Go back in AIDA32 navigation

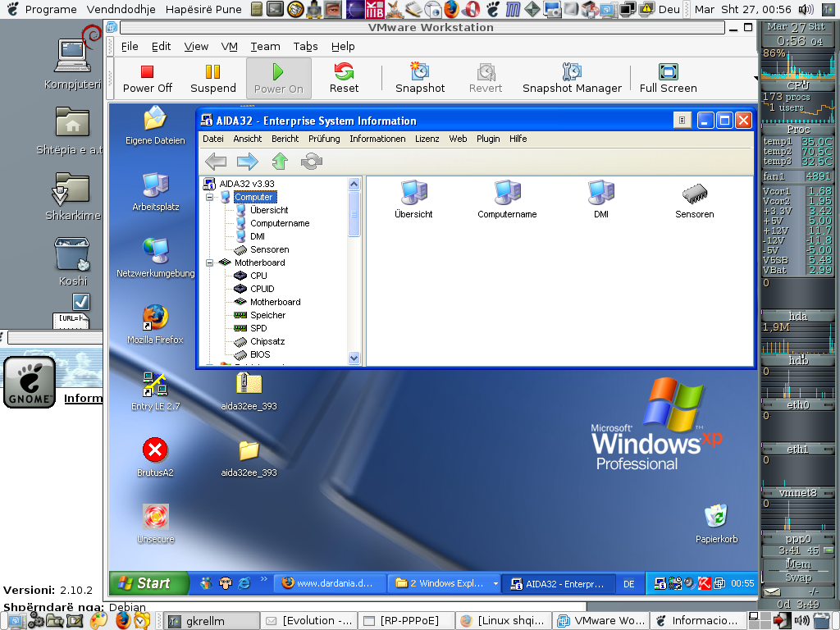click(216, 162)
